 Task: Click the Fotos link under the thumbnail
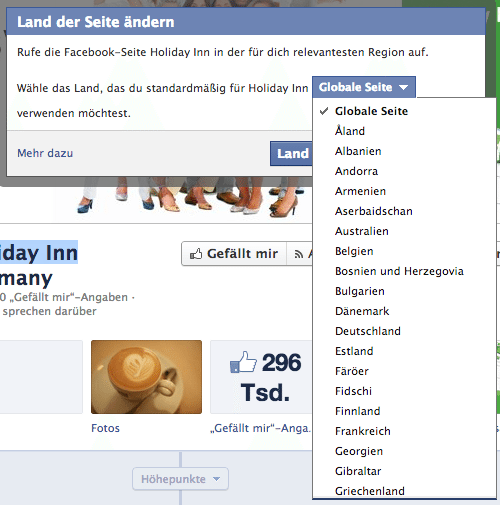point(105,428)
